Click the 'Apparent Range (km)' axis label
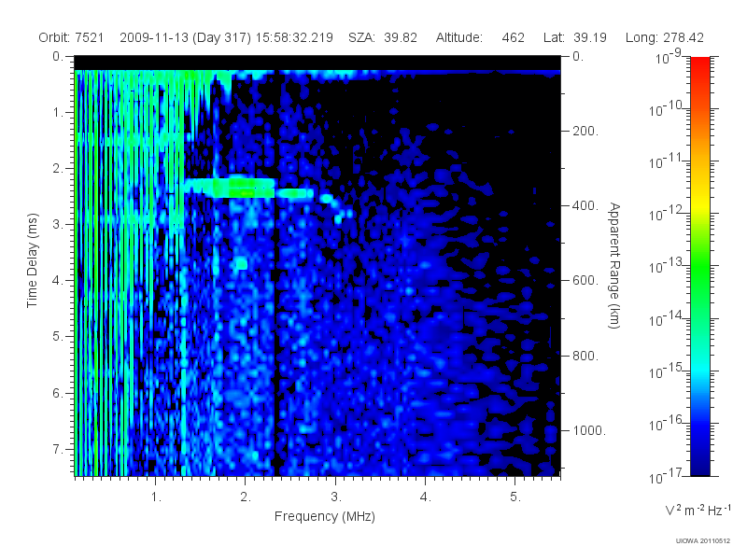 pos(614,266)
